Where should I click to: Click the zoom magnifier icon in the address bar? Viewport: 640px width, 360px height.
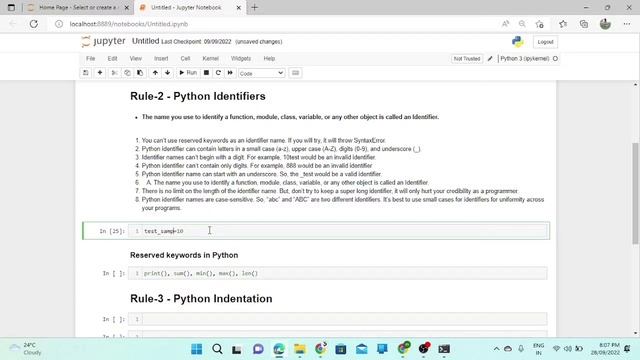point(522,24)
